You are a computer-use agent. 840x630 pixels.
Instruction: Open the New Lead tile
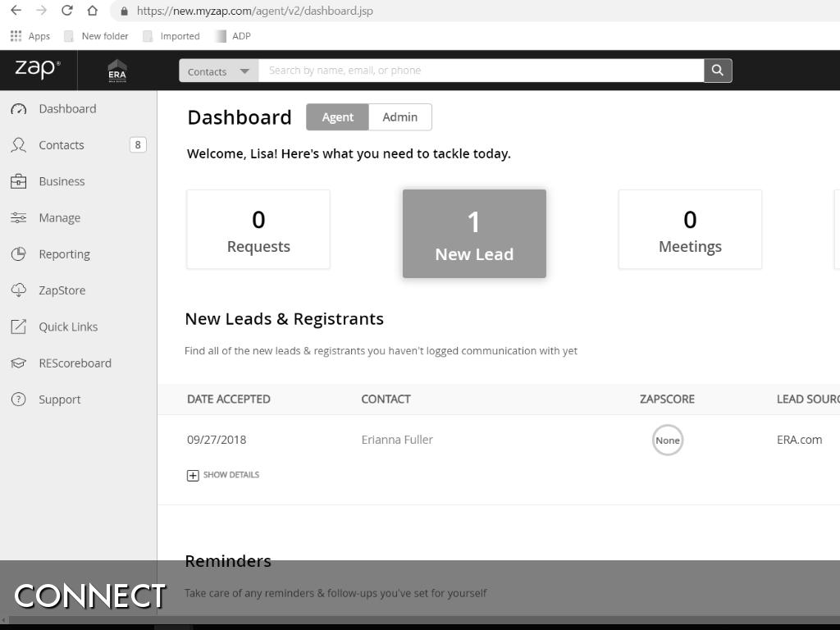(x=474, y=234)
